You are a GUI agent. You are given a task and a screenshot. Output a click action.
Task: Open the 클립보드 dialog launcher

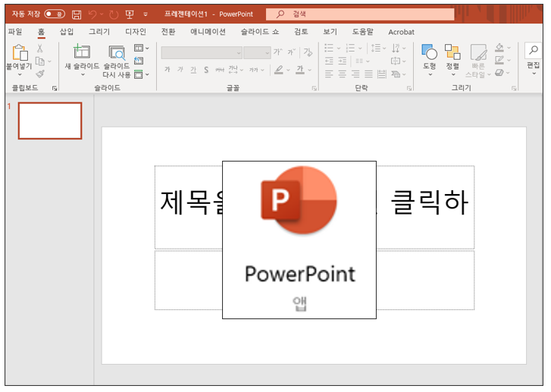click(x=55, y=88)
